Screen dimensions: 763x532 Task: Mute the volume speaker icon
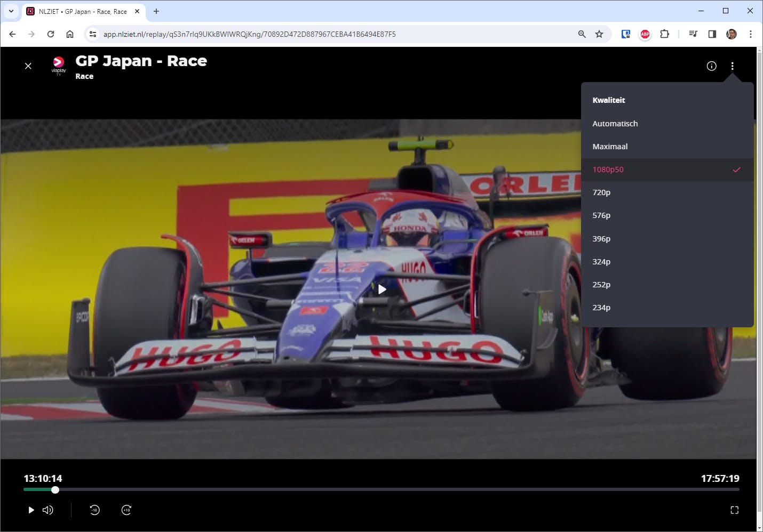48,510
